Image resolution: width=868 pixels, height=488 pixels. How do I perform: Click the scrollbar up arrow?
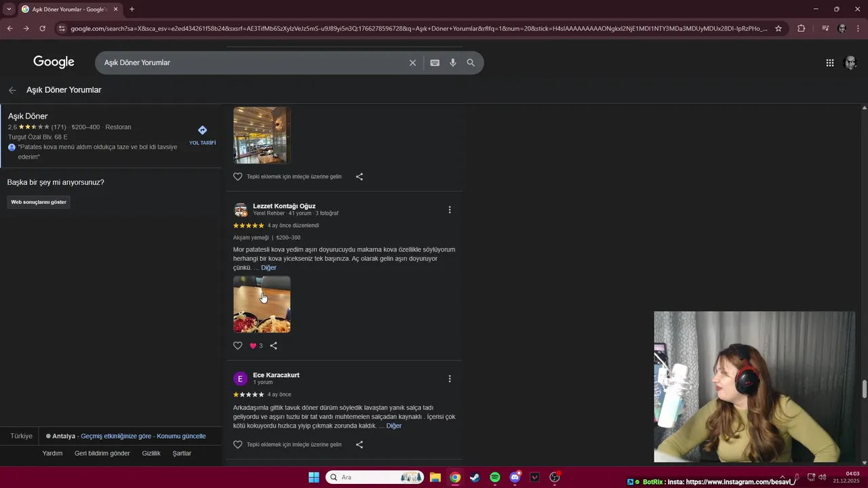click(x=864, y=108)
